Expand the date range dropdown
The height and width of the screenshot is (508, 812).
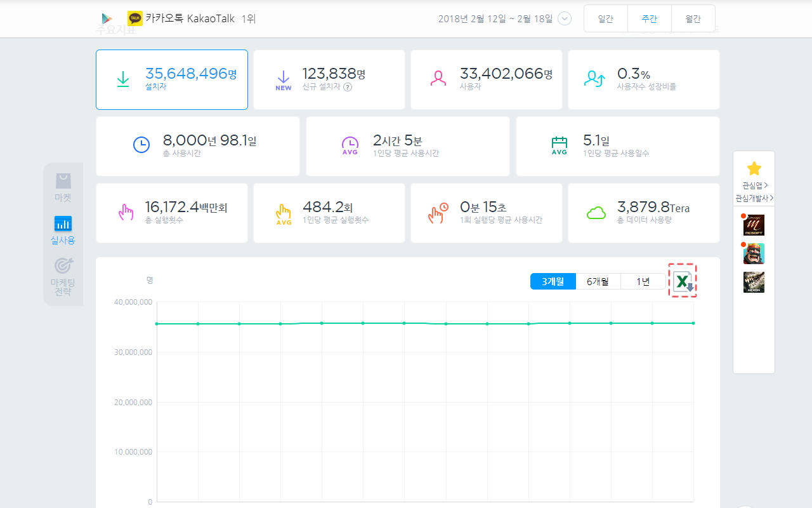click(x=565, y=19)
